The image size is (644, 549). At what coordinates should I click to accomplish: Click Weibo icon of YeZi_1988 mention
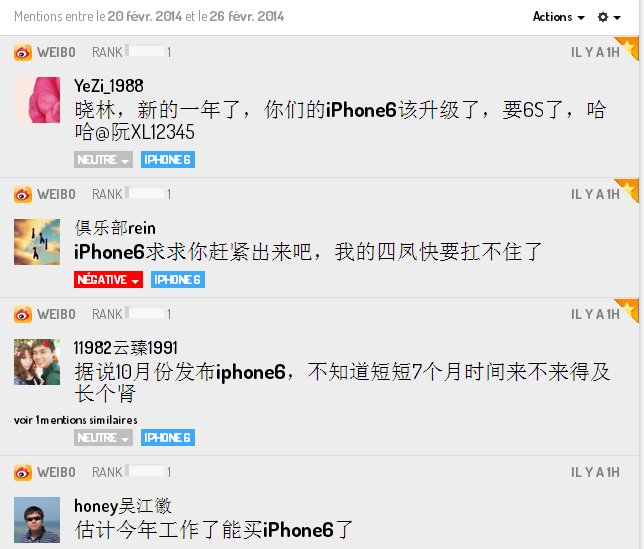[x=23, y=53]
